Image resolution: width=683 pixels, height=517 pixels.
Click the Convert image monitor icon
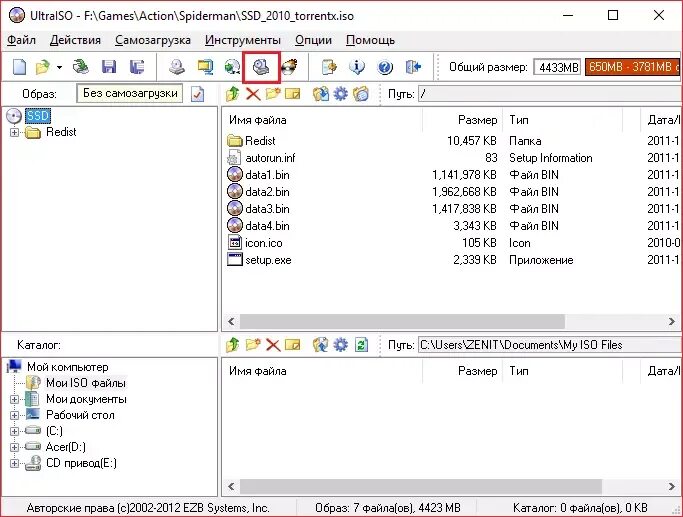click(x=205, y=67)
